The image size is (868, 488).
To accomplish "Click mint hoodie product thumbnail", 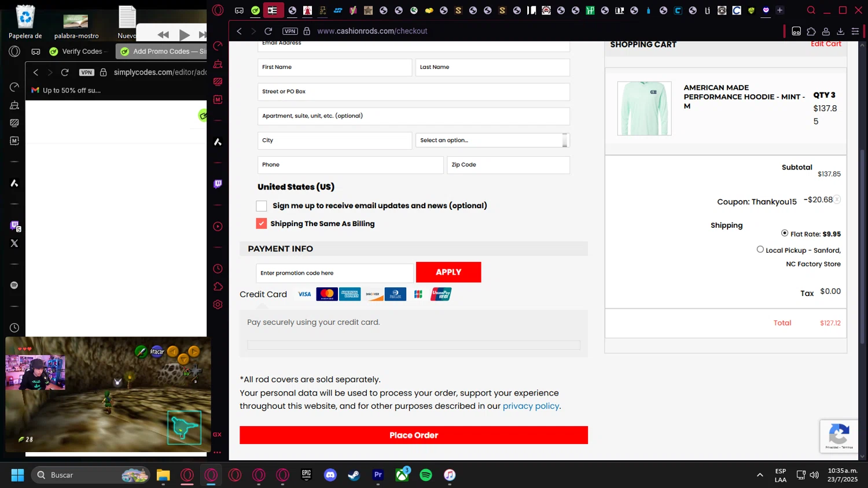I will tap(644, 109).
